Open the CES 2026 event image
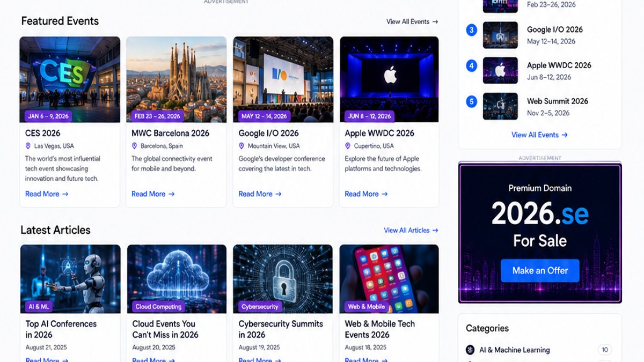The image size is (644, 362). click(x=70, y=79)
